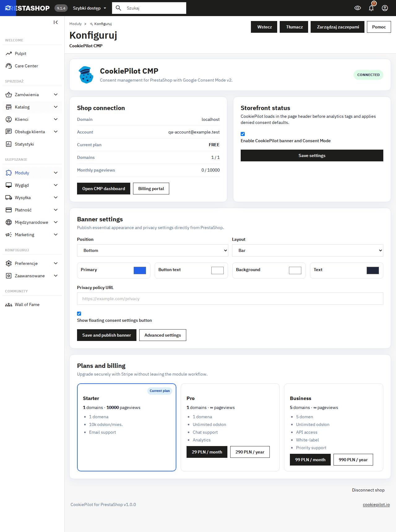Click the Wstecz button
The height and width of the screenshot is (532, 396).
click(264, 27)
